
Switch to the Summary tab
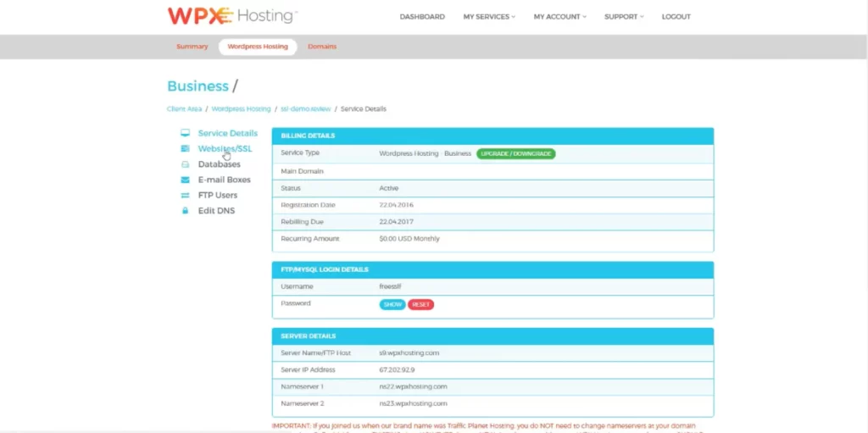[192, 47]
